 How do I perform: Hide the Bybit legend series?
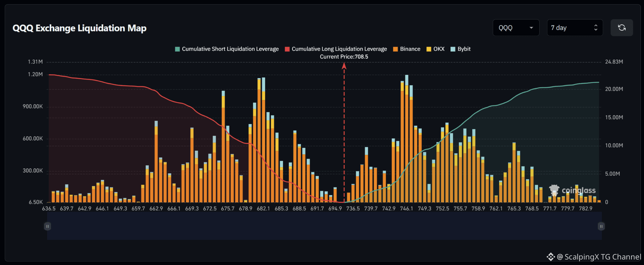pos(461,49)
